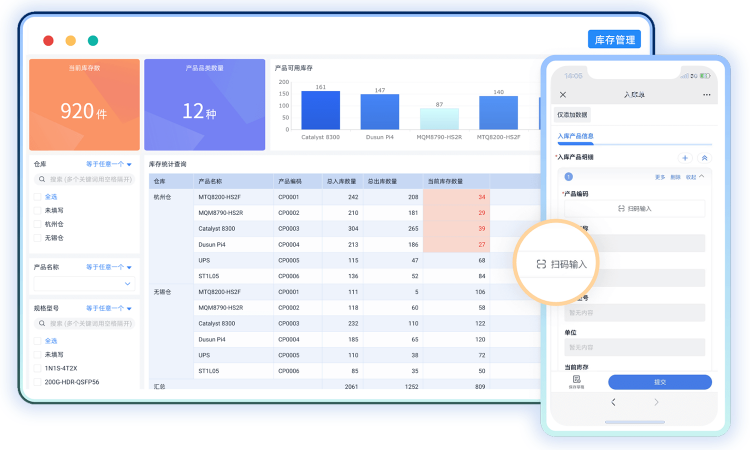Click the phone forward arrow

[656, 402]
